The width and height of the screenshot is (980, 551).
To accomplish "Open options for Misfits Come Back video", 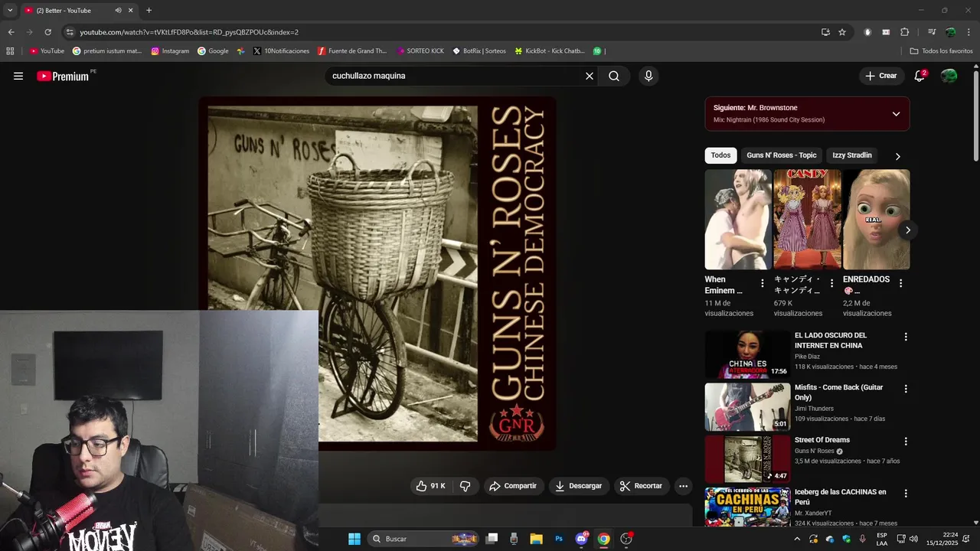I will point(906,389).
